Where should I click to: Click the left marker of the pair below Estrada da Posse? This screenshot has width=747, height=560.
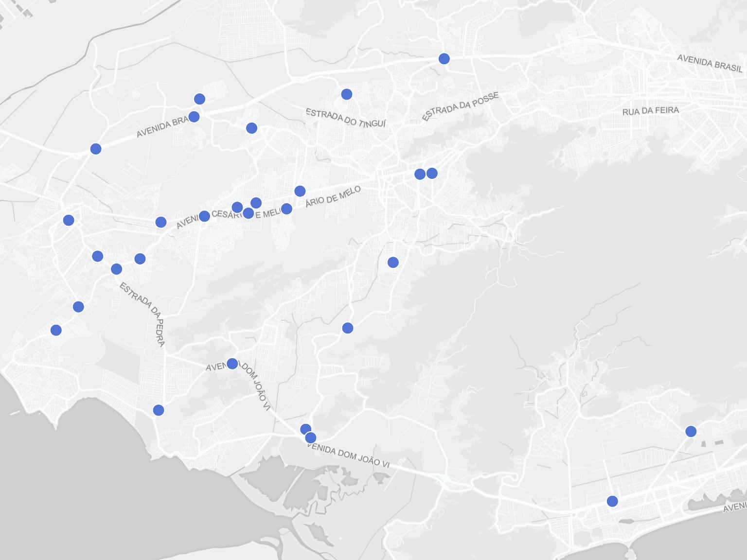[x=420, y=174]
